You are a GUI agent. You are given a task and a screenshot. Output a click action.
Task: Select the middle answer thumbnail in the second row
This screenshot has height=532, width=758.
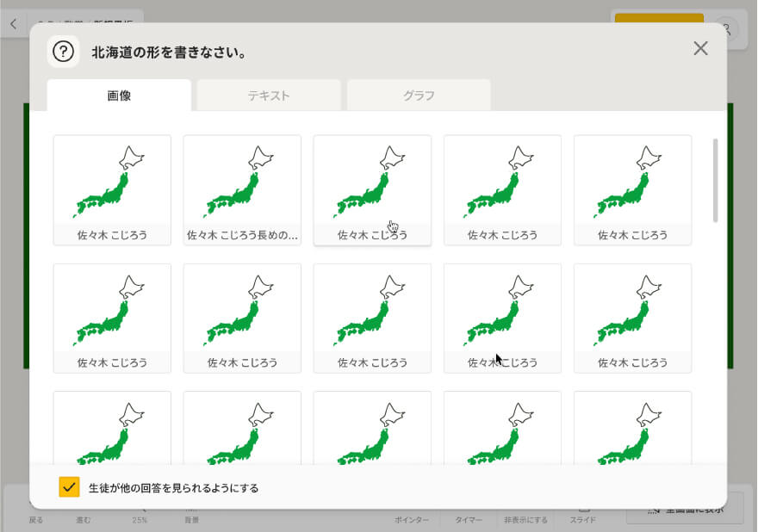click(x=372, y=319)
